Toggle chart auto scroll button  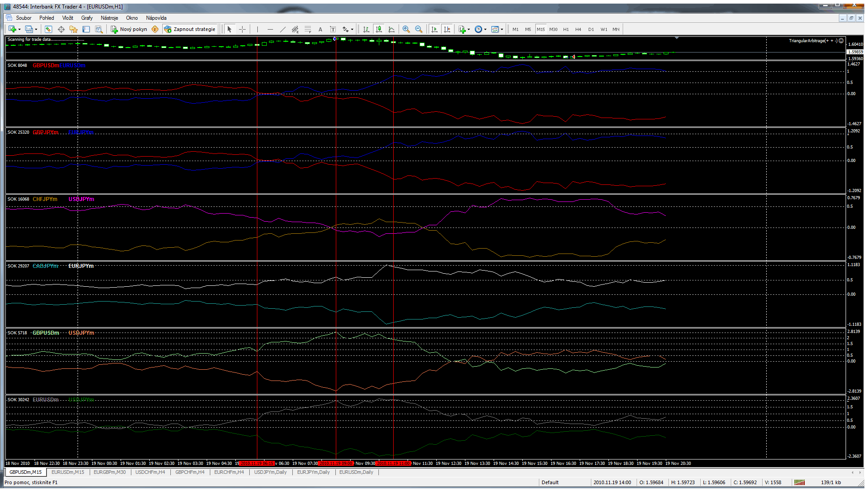[x=434, y=29]
